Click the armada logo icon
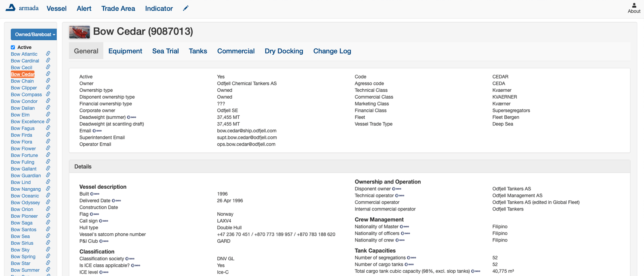644x276 pixels. click(10, 8)
